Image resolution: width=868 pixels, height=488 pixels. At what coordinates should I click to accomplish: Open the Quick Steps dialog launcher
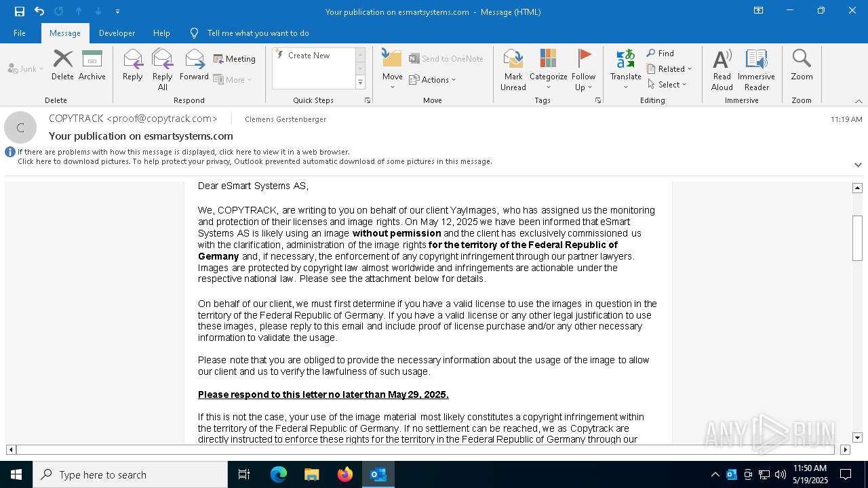pyautogui.click(x=368, y=100)
